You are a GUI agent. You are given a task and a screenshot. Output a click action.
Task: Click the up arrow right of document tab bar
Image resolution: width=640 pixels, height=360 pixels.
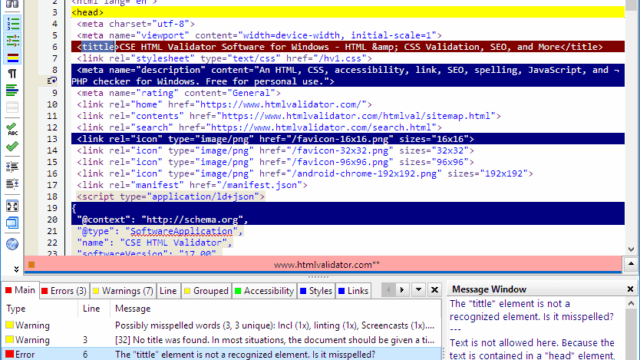[631, 264]
